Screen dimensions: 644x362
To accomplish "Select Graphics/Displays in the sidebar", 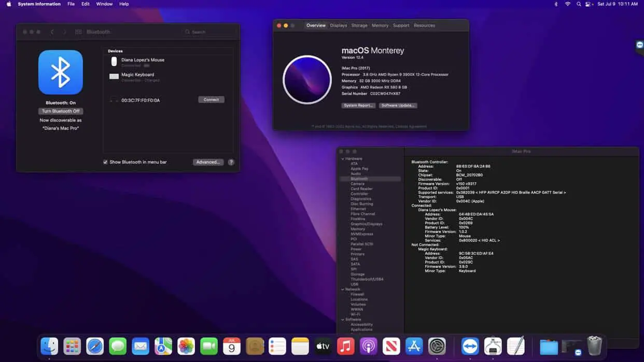I will pyautogui.click(x=366, y=224).
